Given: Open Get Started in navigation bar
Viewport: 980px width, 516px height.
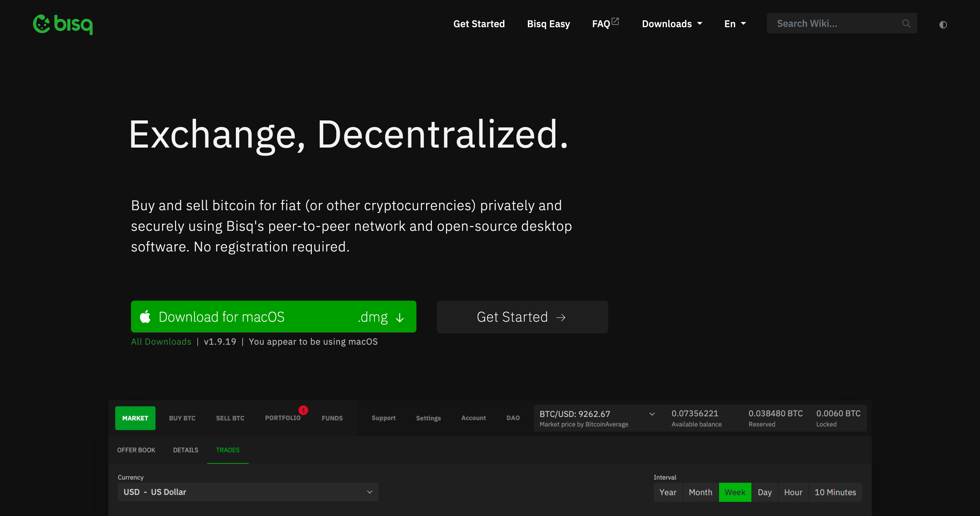Looking at the screenshot, I should click(x=479, y=24).
